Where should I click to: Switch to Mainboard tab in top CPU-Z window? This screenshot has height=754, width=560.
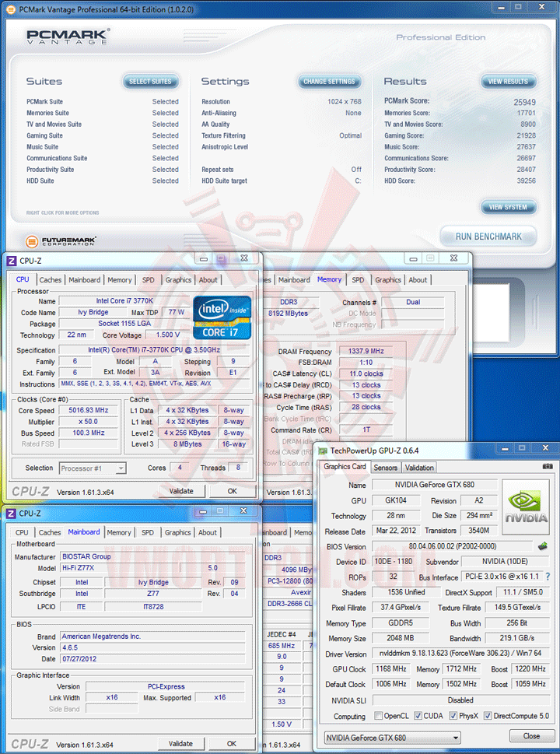85,280
